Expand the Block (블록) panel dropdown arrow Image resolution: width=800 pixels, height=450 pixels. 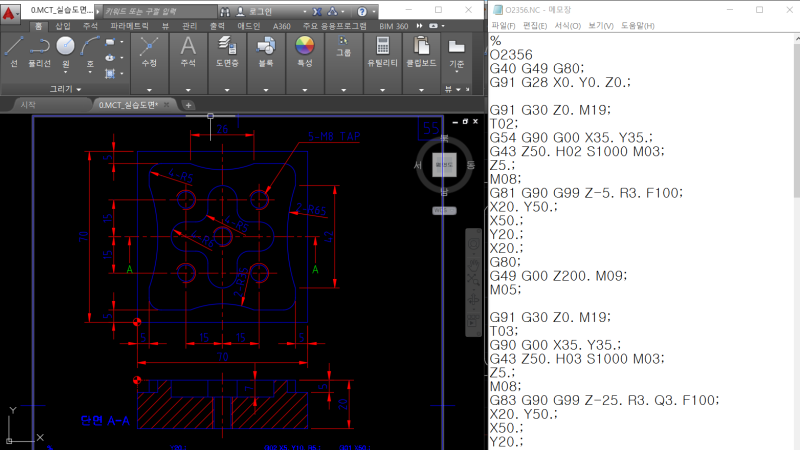[x=266, y=88]
